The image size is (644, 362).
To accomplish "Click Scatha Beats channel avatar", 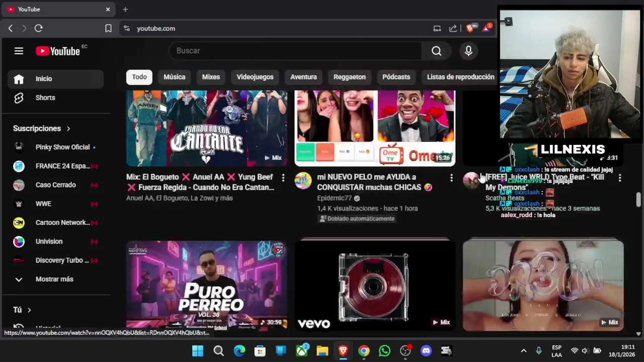I will click(471, 180).
